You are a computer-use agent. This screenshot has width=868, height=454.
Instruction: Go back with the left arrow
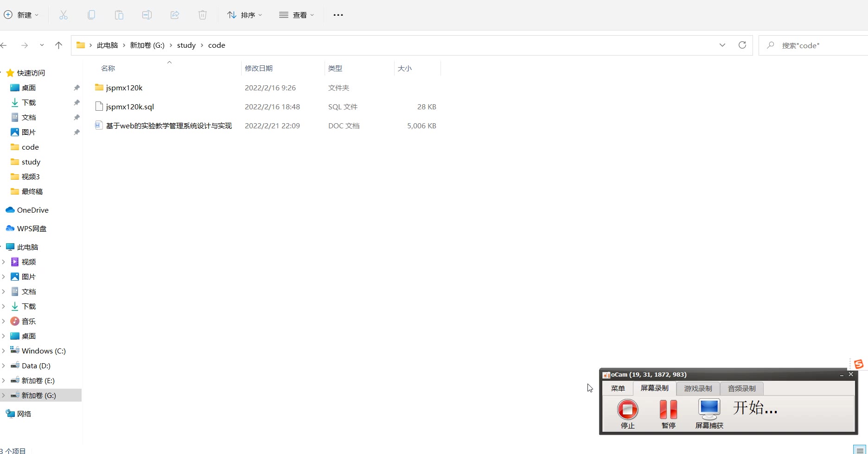4,45
